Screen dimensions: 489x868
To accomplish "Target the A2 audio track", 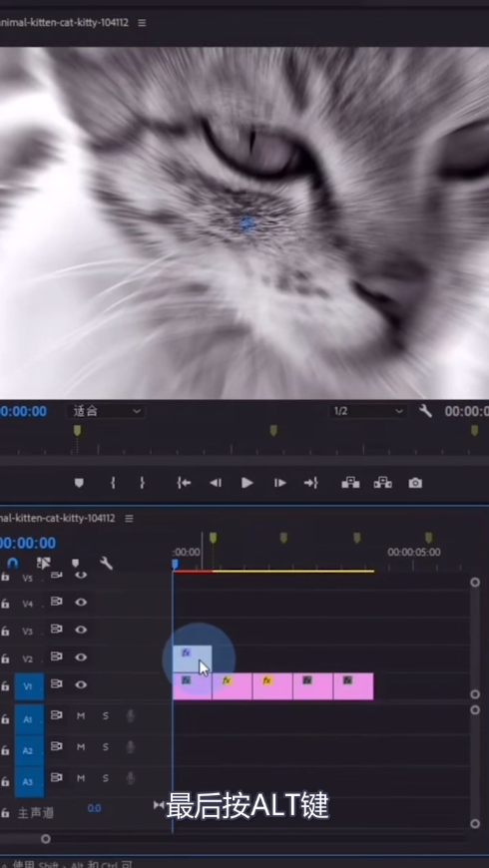I will point(29,750).
